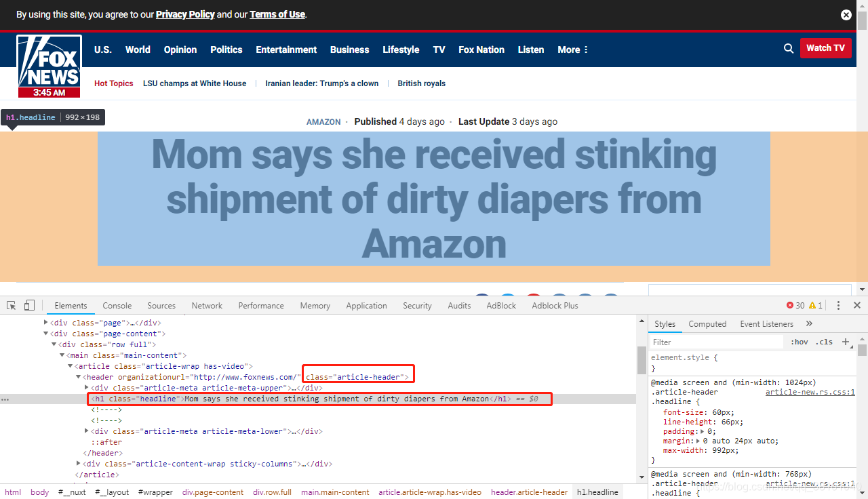The width and height of the screenshot is (868, 499).
Task: Open the Performance tab
Action: (261, 306)
